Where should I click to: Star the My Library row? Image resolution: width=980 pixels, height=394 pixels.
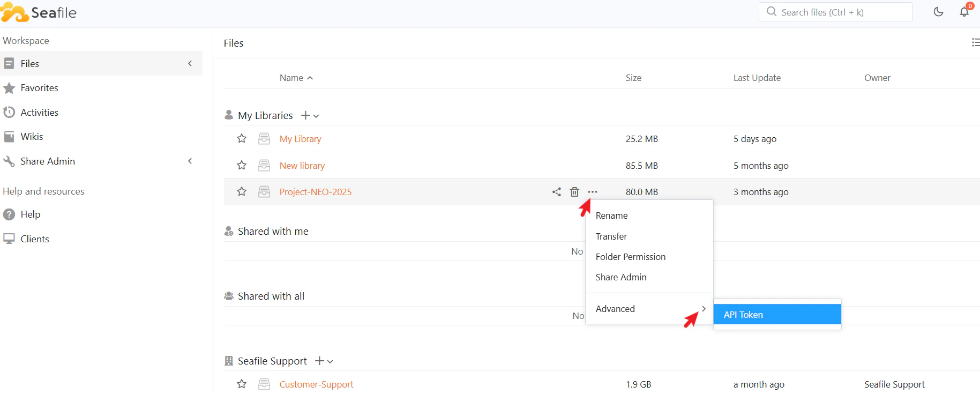[242, 138]
